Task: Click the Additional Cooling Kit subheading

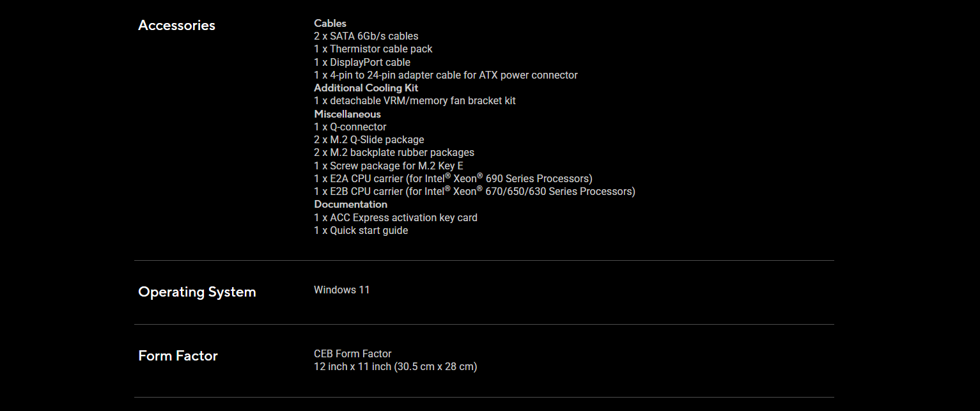Action: tap(366, 88)
